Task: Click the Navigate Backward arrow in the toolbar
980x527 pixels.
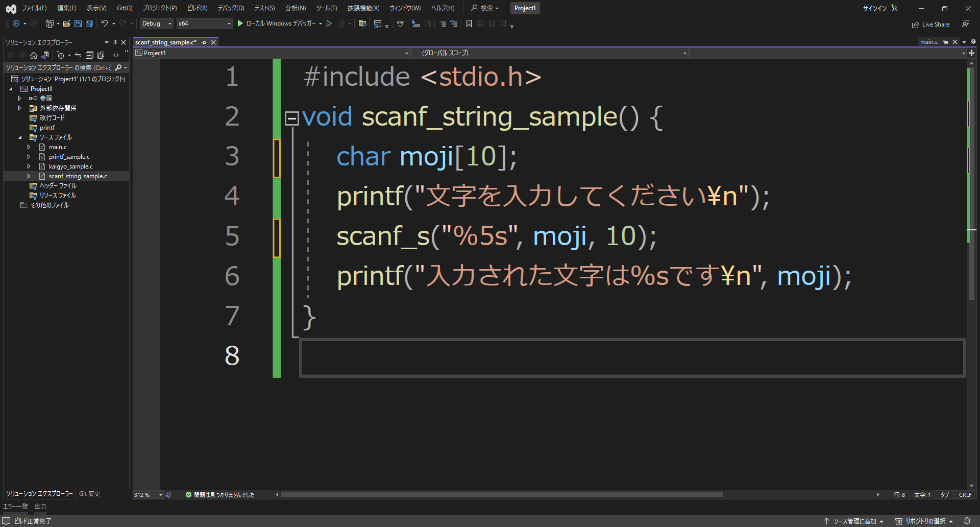Action: tap(16, 23)
